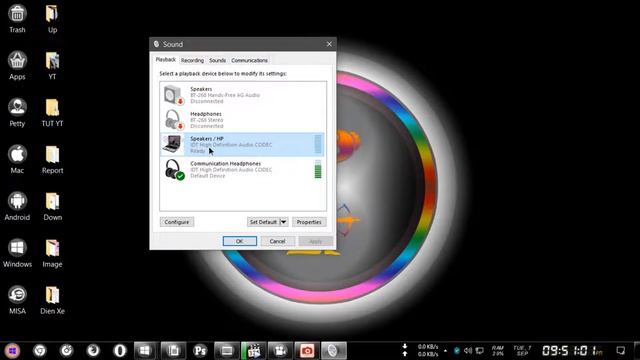Image resolution: width=640 pixels, height=360 pixels.
Task: Open the Image folder
Action: click(52, 253)
